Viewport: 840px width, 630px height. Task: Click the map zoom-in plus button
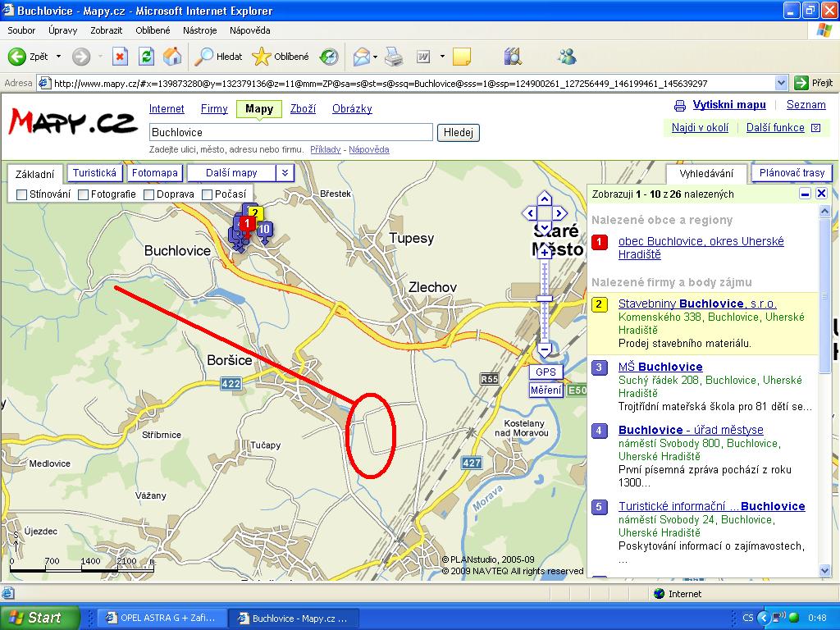(544, 253)
